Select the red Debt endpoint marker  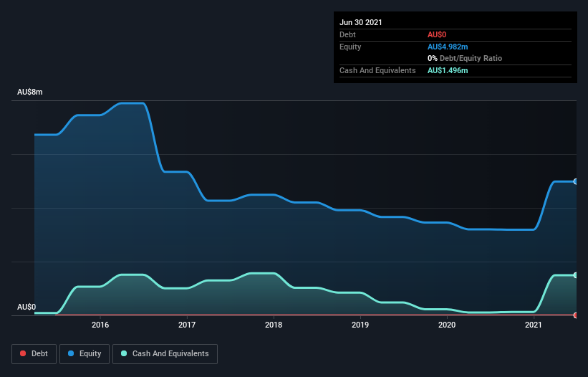tap(576, 315)
